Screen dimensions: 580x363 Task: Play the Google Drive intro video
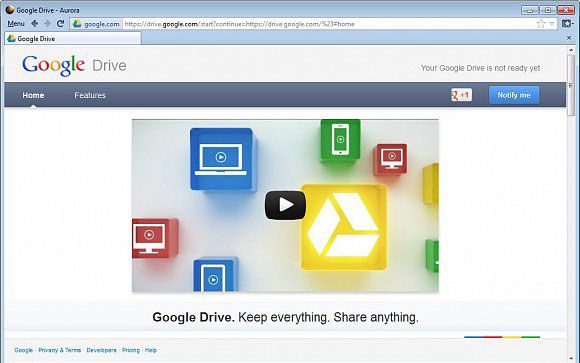285,205
